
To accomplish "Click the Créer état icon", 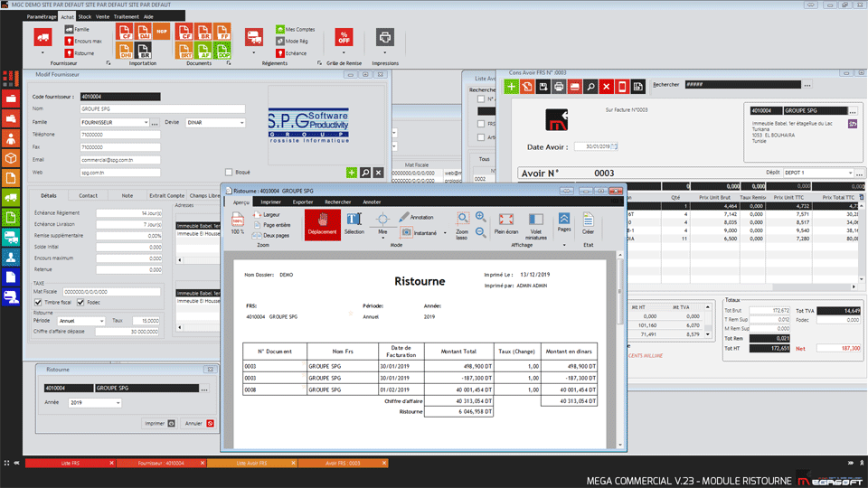I will tap(588, 223).
